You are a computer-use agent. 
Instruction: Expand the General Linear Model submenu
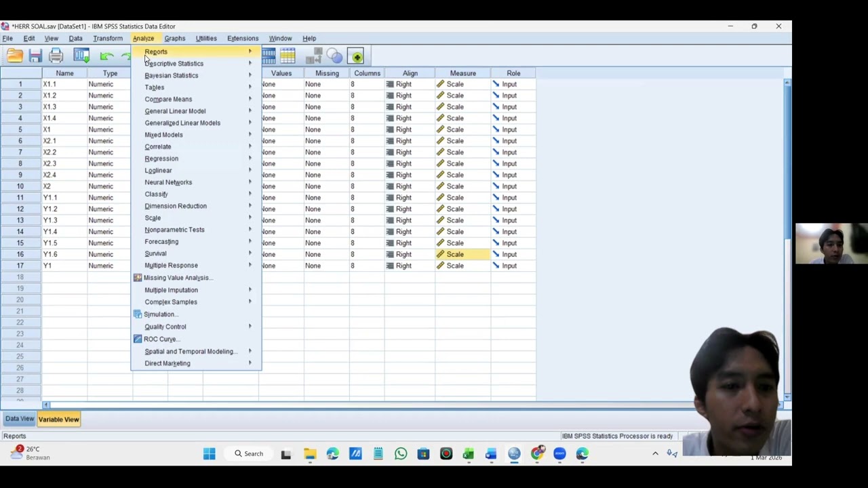[196, 111]
